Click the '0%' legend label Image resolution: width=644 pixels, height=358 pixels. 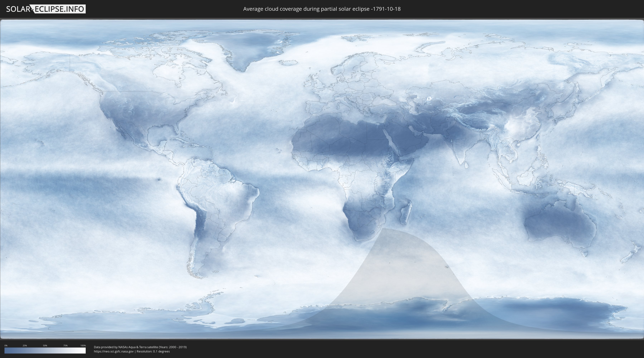[6, 345]
